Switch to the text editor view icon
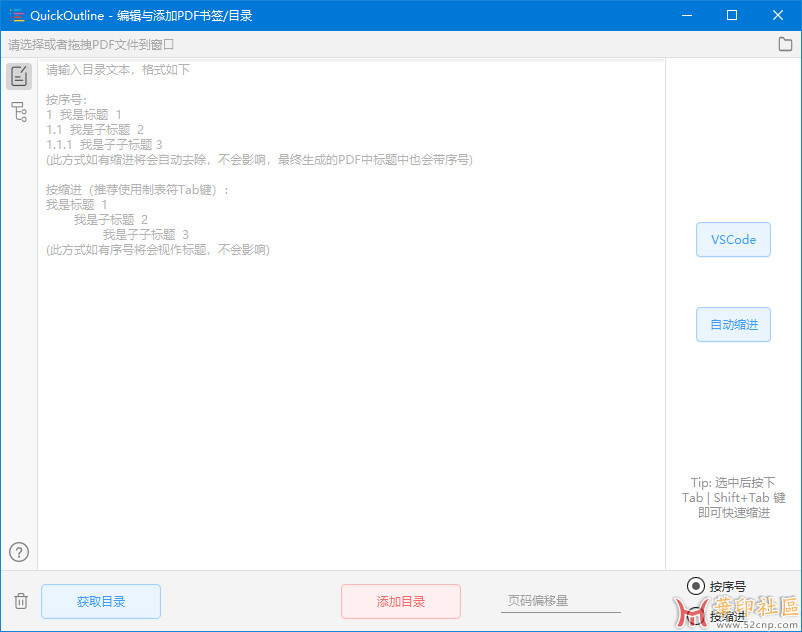This screenshot has width=802, height=632. pyautogui.click(x=19, y=76)
